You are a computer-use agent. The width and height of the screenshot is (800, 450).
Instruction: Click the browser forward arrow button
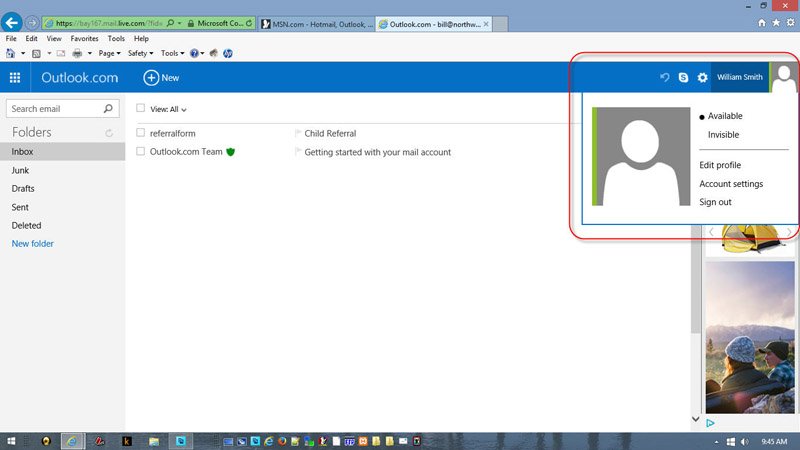[x=32, y=23]
